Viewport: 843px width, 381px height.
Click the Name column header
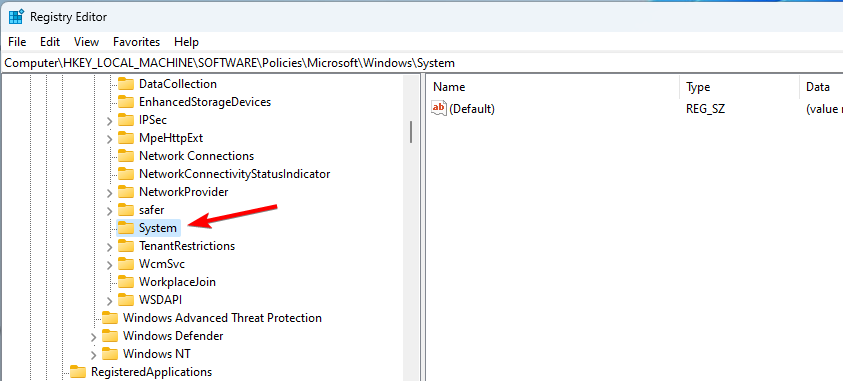tap(554, 87)
